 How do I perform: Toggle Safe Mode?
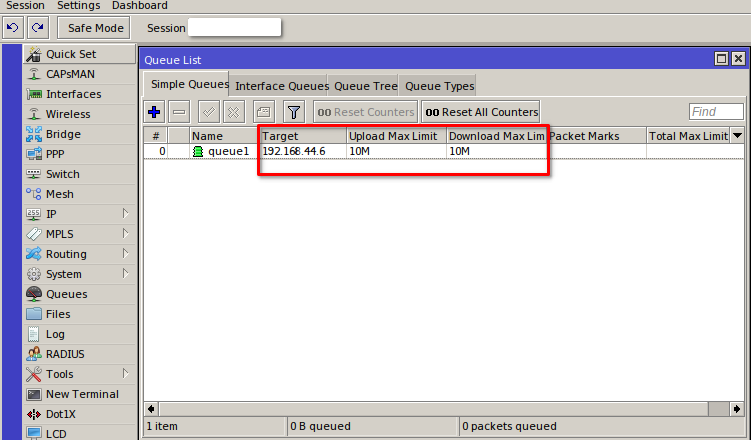click(95, 28)
